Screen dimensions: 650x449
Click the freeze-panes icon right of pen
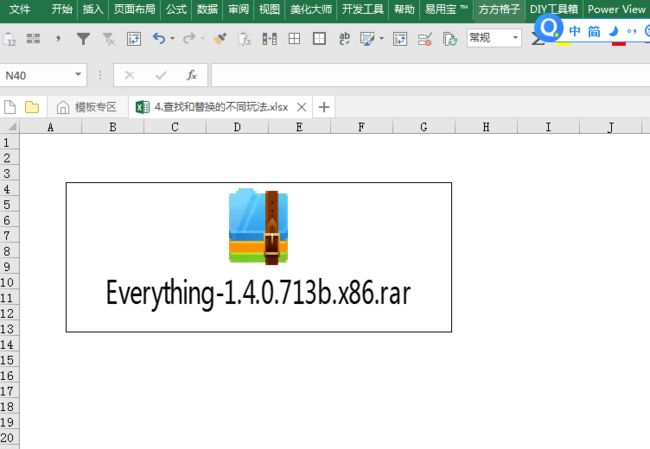click(400, 39)
